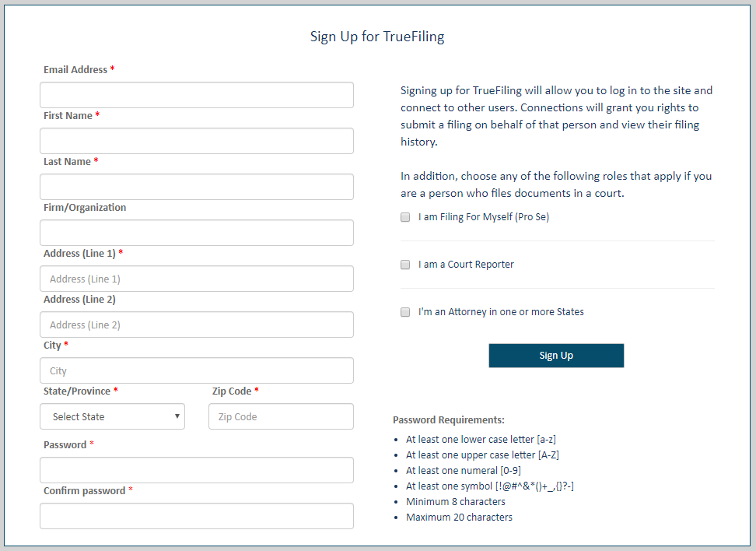Click the 'Email Address' label text

pyautogui.click(x=75, y=70)
